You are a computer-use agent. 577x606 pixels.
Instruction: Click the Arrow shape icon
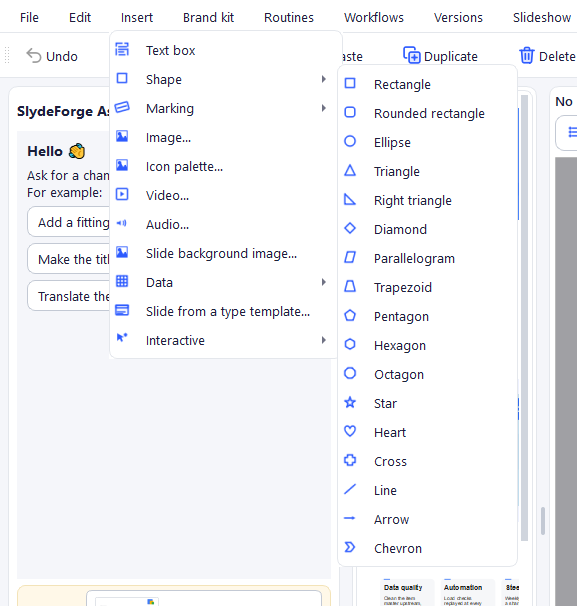(x=350, y=518)
